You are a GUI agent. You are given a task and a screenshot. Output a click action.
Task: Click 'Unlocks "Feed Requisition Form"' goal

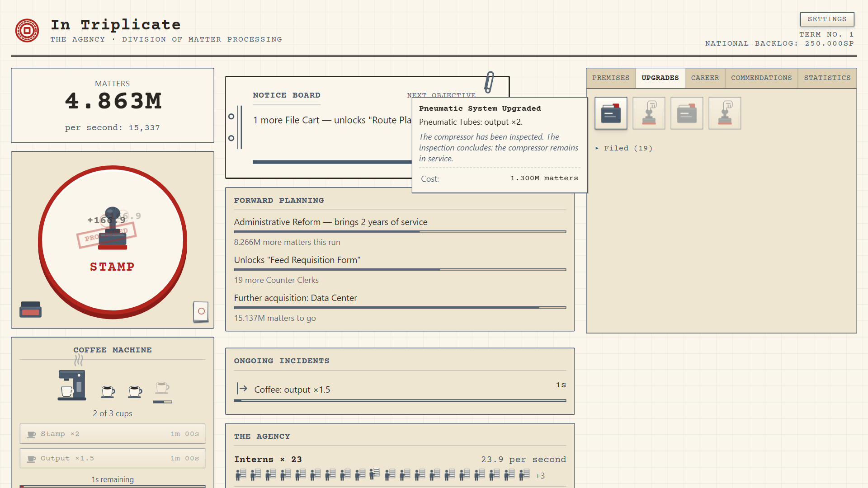pos(297,260)
